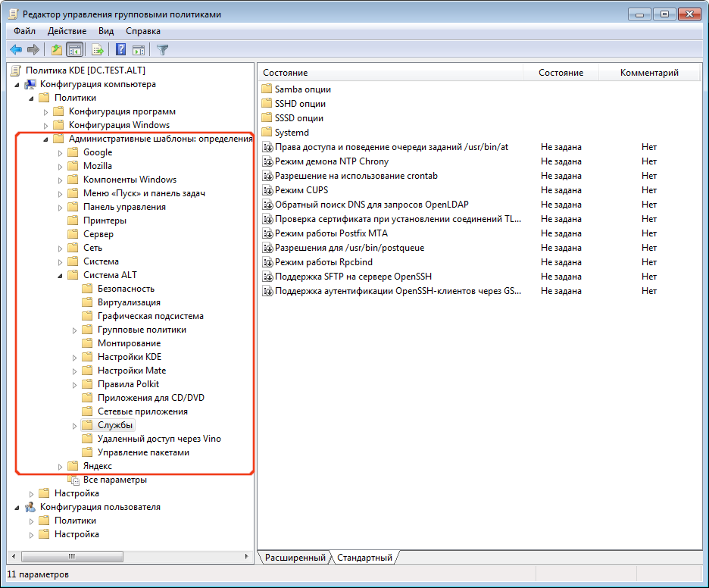Open the Справка menu

(143, 31)
